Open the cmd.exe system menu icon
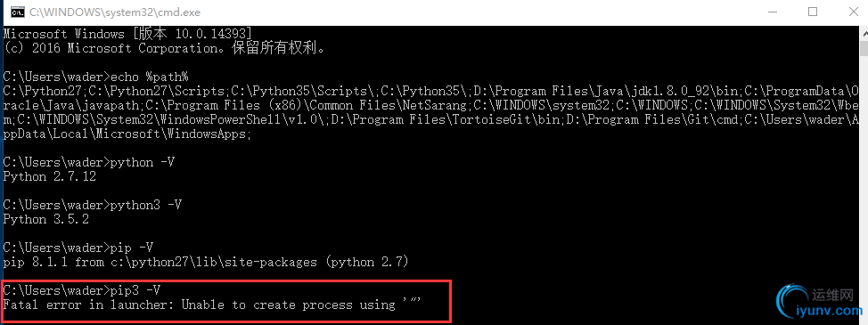The height and width of the screenshot is (325, 868). (x=17, y=12)
